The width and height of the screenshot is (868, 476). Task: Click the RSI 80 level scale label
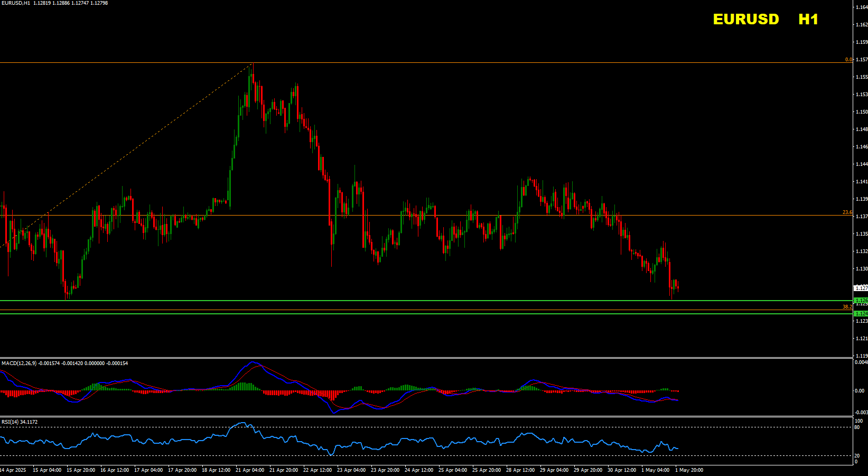(x=857, y=427)
